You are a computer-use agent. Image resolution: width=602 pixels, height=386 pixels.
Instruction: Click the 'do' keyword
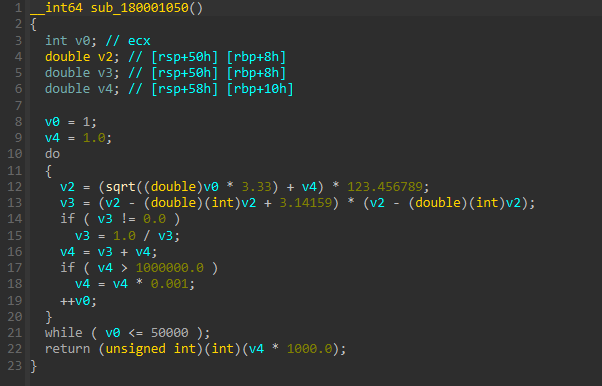pyautogui.click(x=53, y=154)
